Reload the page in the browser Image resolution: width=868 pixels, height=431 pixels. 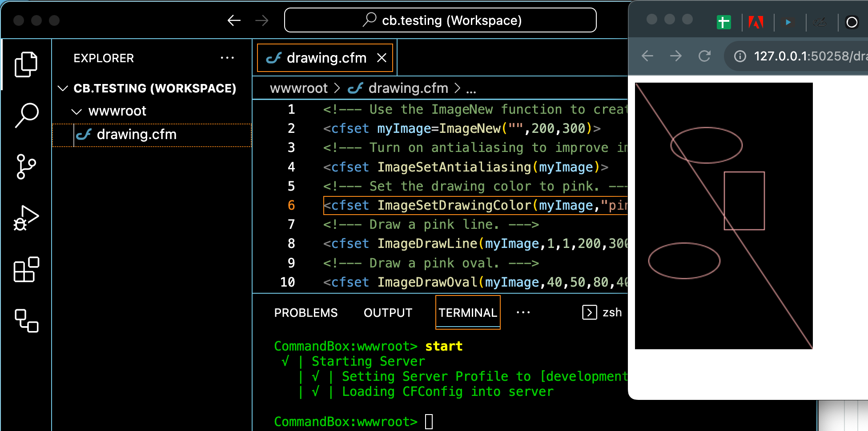(704, 56)
